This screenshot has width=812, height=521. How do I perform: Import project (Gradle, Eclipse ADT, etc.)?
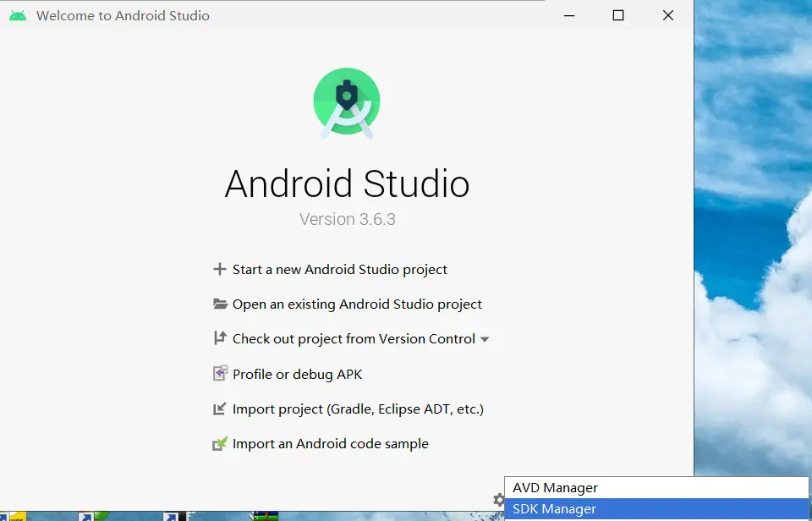(x=358, y=409)
